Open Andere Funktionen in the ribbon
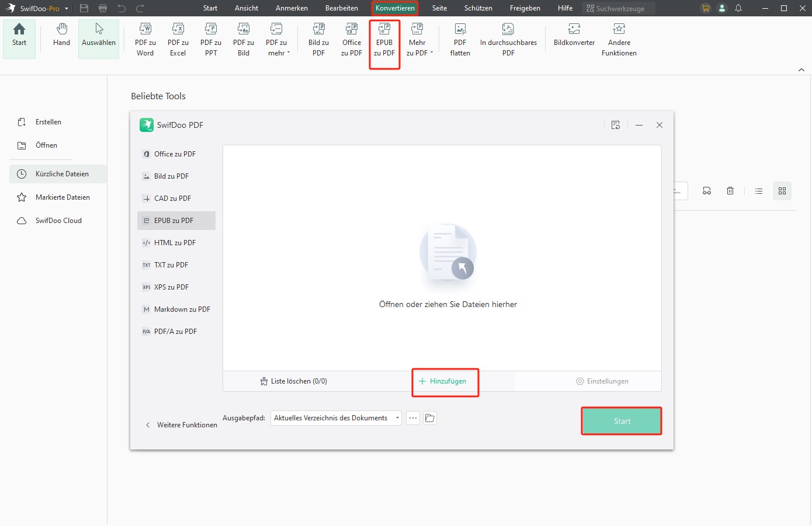 tap(619, 40)
